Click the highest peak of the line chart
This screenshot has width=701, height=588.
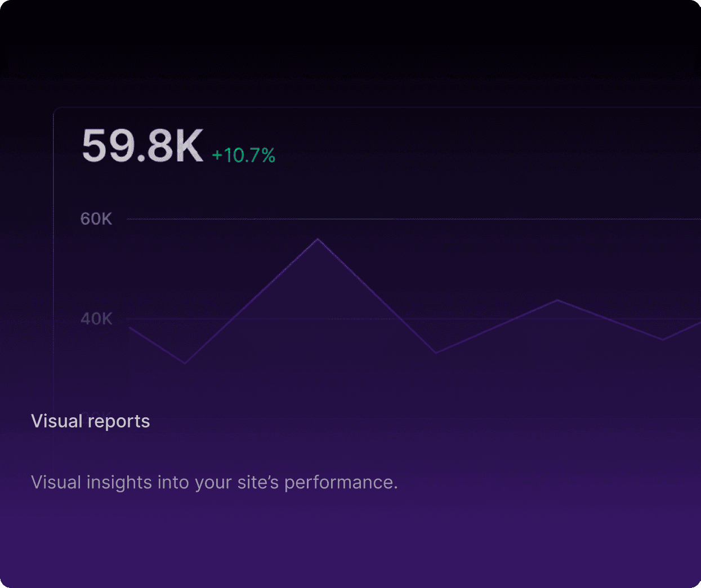click(x=318, y=239)
